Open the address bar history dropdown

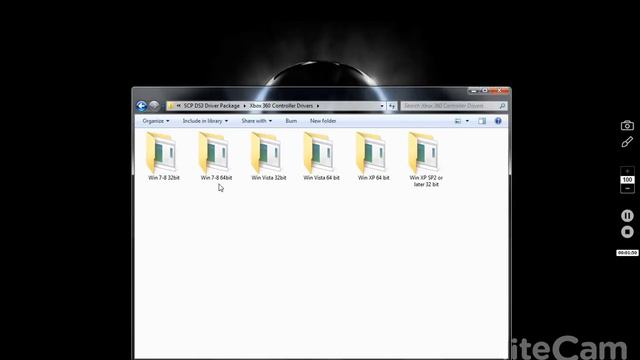pyautogui.click(x=382, y=106)
